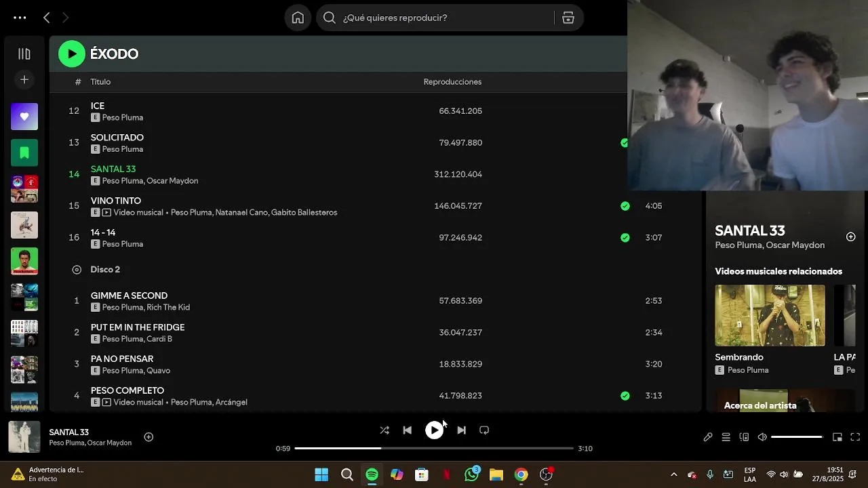Toggle shuffle playback
The width and height of the screenshot is (868, 488).
384,430
